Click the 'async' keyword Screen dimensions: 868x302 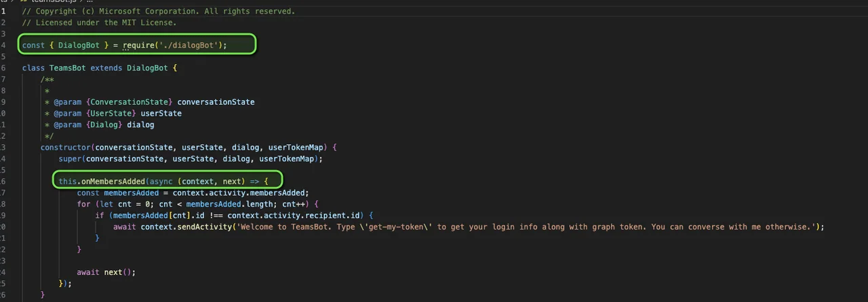[x=161, y=181]
